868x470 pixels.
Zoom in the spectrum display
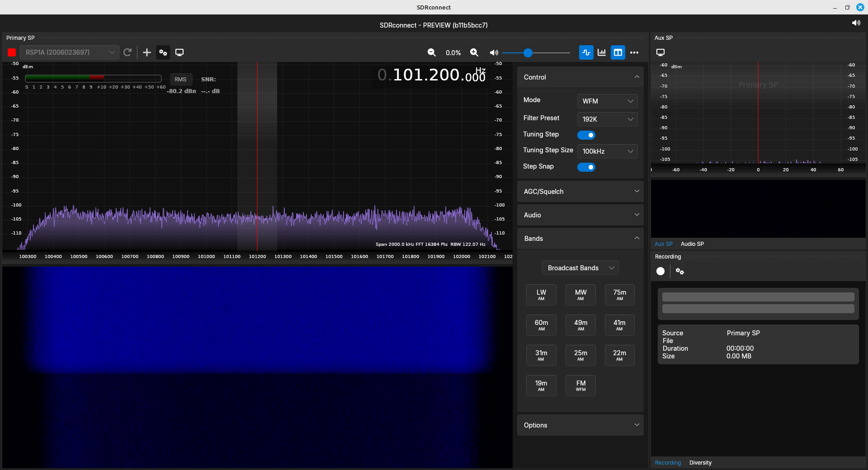(474, 52)
